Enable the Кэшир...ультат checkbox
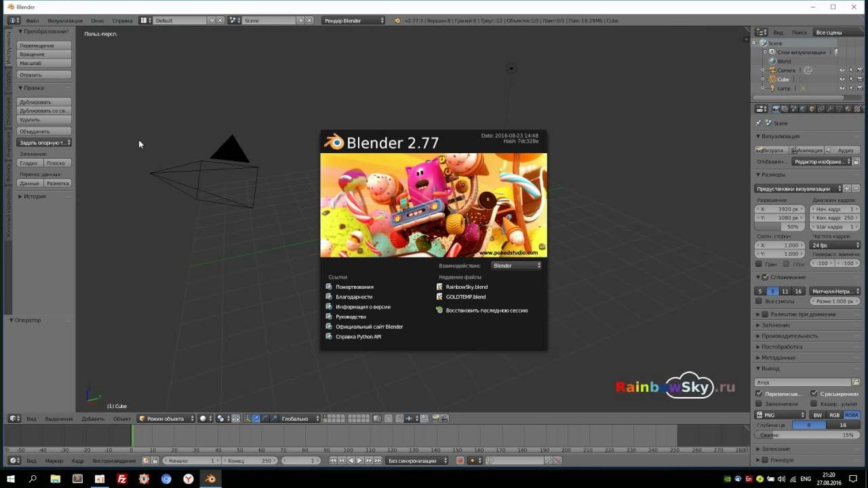This screenshot has height=488, width=868. (x=814, y=404)
